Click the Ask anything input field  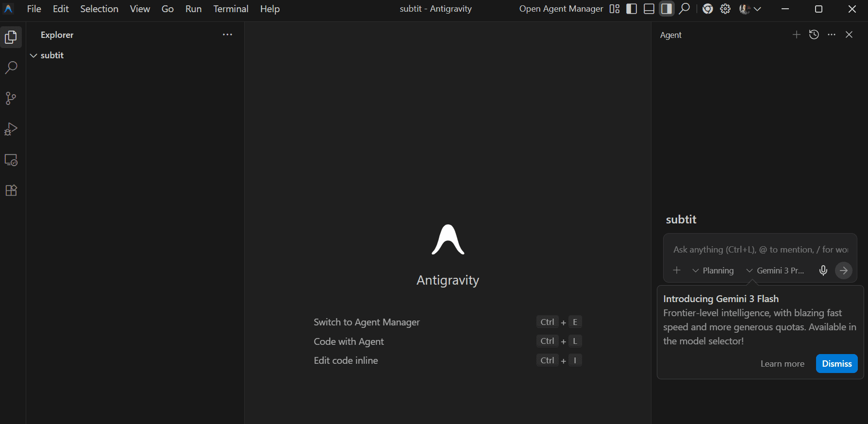pyautogui.click(x=760, y=250)
